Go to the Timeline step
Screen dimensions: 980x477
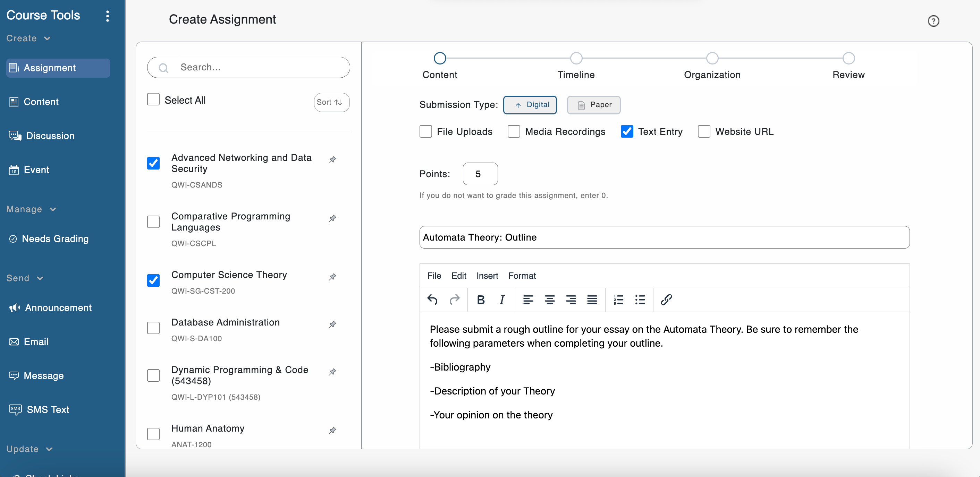576,59
